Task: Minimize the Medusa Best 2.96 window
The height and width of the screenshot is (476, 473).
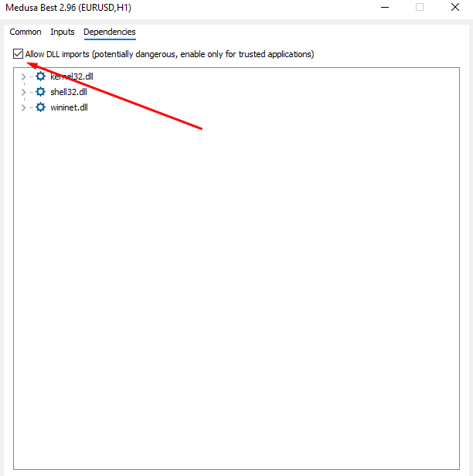Action: pyautogui.click(x=385, y=7)
